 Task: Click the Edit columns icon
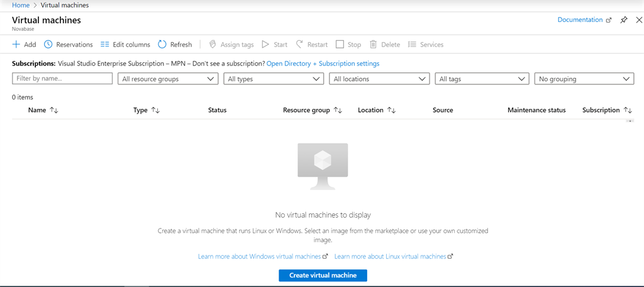point(105,45)
